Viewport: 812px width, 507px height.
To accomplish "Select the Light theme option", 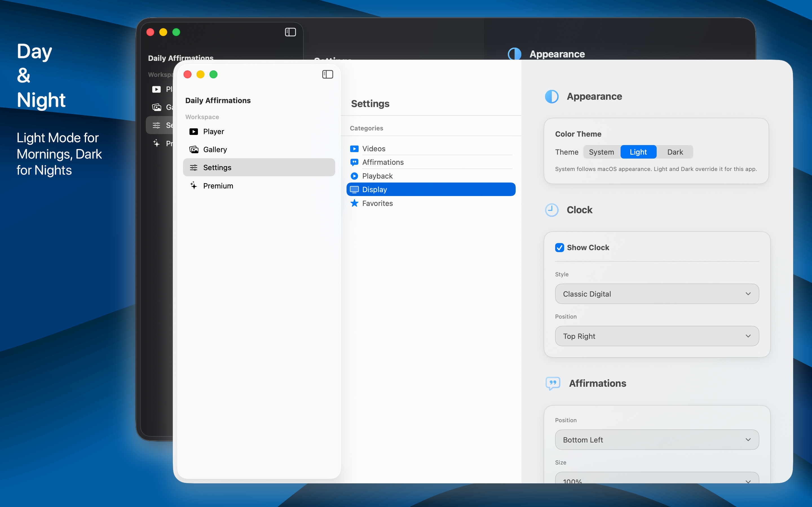I will tap(638, 152).
